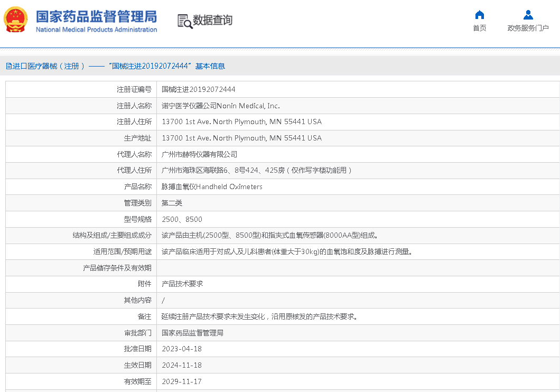The image size is (560, 392).
Task: Click the 生产地址 address value
Action: pyautogui.click(x=242, y=138)
